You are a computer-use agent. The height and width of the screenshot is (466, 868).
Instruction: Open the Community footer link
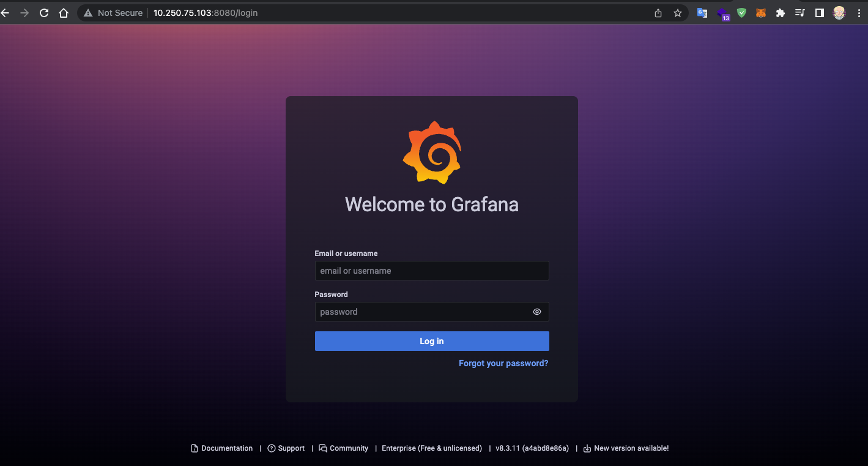[344, 448]
